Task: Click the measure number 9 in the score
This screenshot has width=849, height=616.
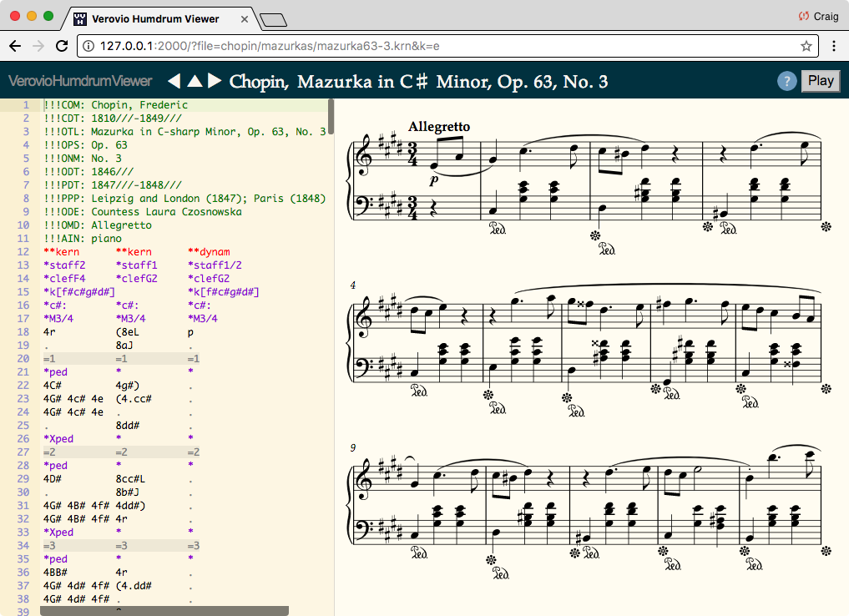Action: coord(353,447)
